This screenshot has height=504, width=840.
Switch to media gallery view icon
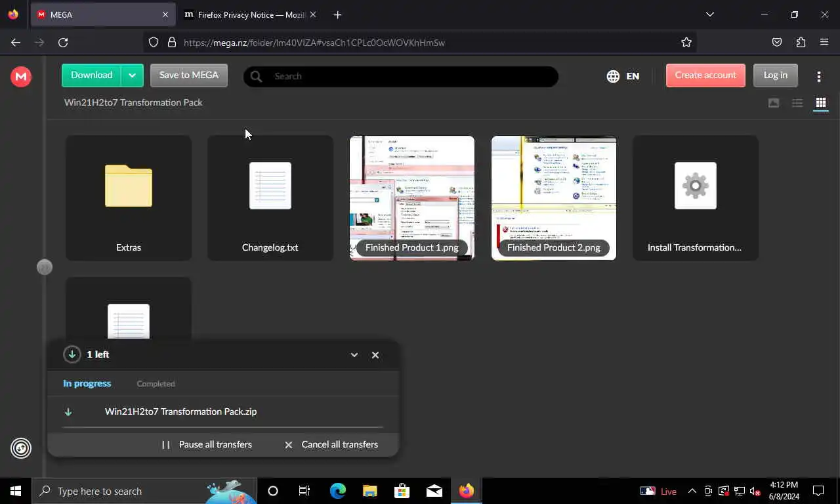click(x=774, y=103)
